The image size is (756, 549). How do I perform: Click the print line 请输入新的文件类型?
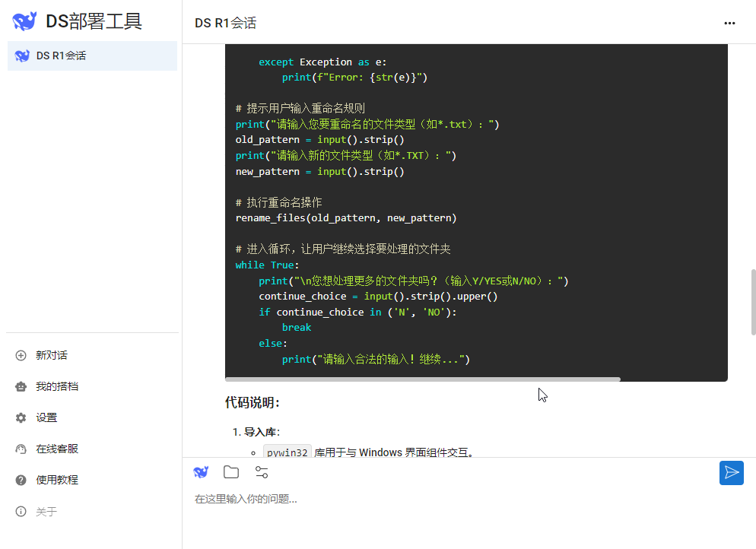click(x=346, y=156)
